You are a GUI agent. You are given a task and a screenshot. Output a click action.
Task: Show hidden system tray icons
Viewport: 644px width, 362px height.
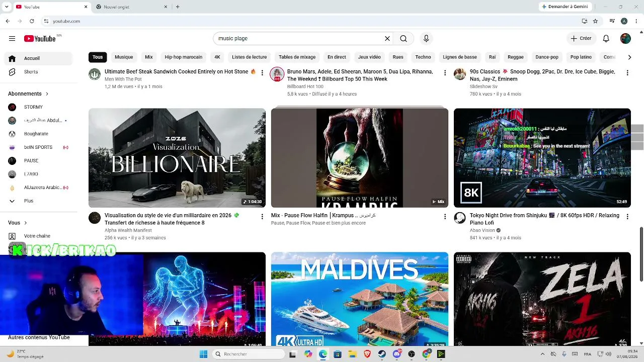coord(542,354)
